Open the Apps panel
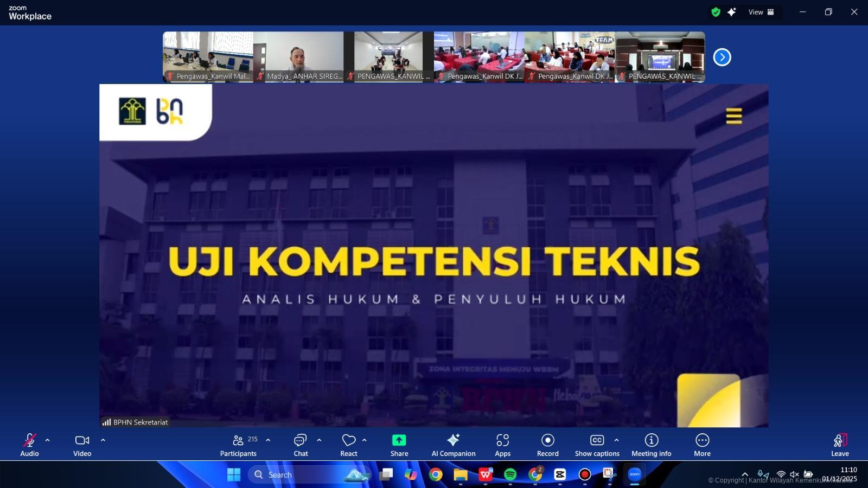The image size is (868, 488). coord(502,445)
